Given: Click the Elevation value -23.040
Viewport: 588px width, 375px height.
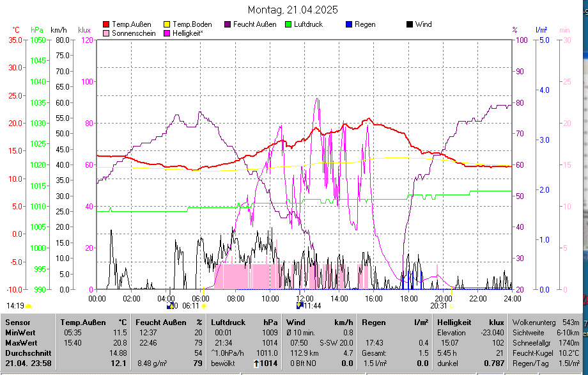Looking at the screenshot, I should [492, 333].
